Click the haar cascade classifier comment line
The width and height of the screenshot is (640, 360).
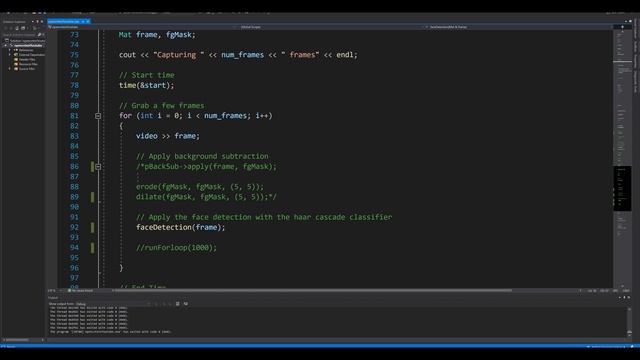[264, 217]
